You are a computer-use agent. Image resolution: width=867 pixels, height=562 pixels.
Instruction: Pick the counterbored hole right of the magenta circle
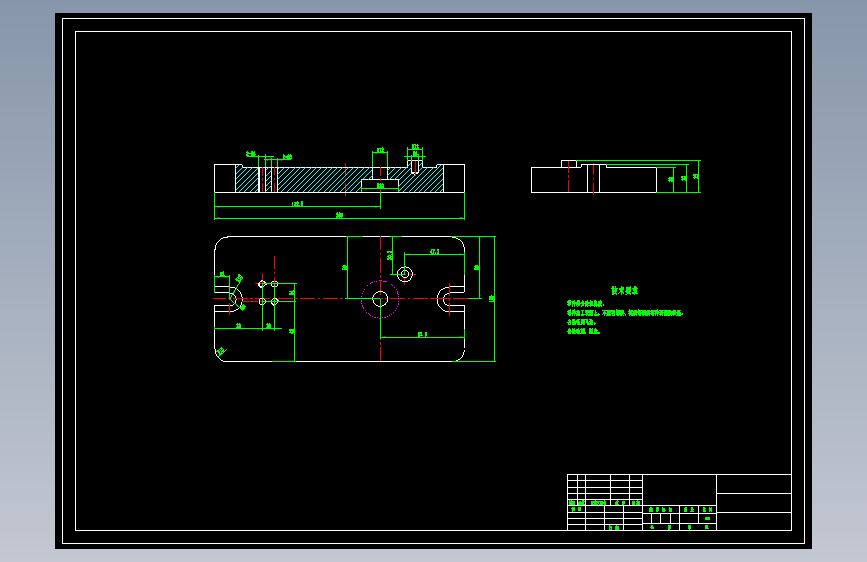point(405,274)
